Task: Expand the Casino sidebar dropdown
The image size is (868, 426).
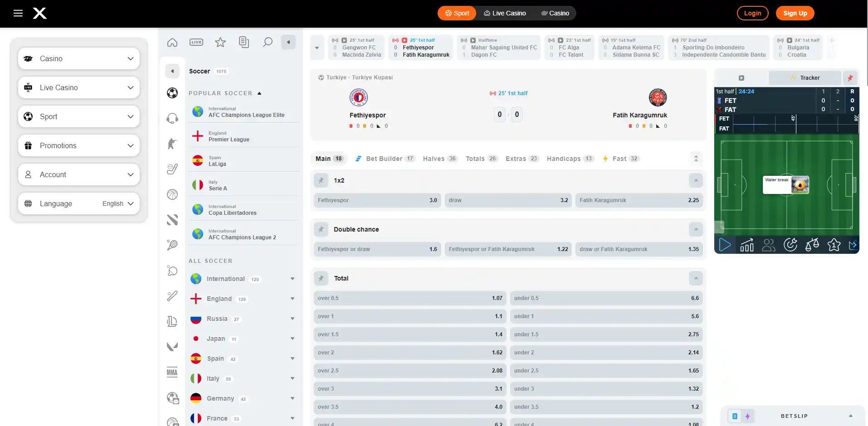Action: (x=79, y=58)
